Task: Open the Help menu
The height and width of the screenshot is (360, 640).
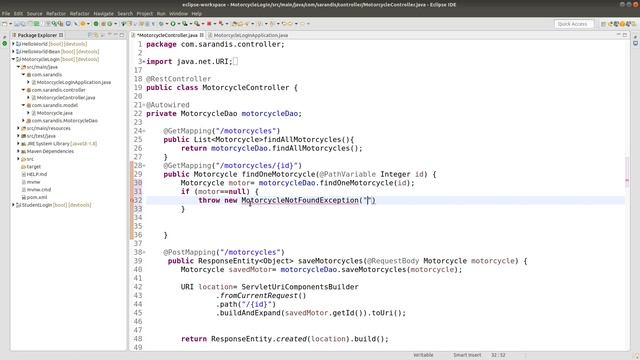Action: [x=197, y=13]
